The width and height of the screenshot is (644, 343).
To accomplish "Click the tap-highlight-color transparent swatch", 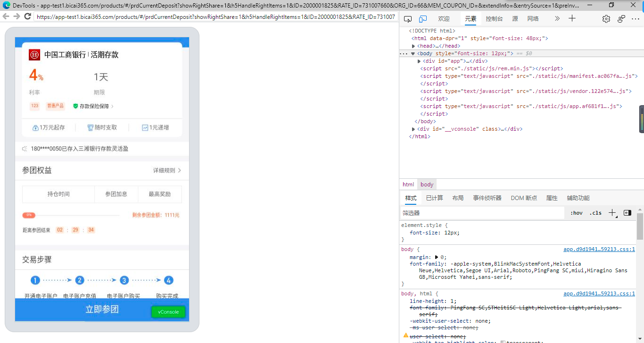I will pos(503,342).
